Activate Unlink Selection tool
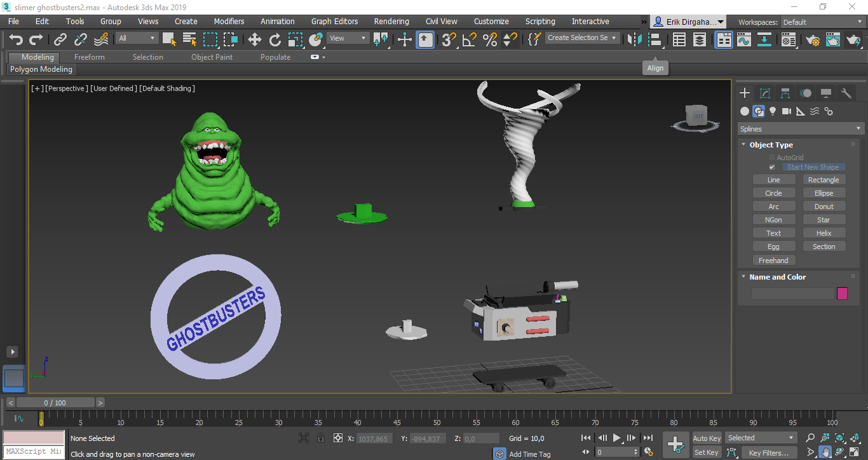Screen dimensions: 868x460 point(81,39)
